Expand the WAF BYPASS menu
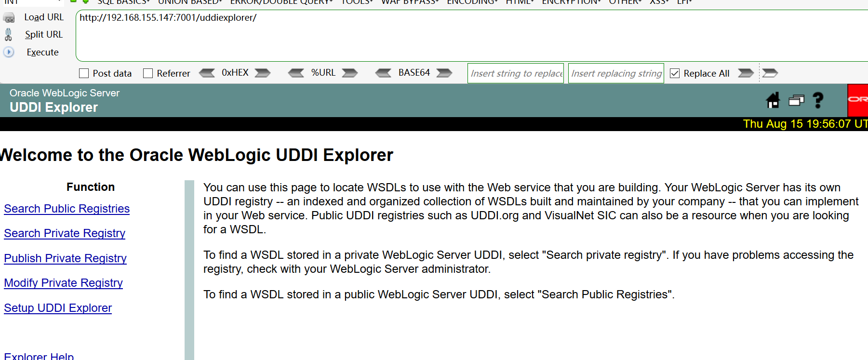 410,2
